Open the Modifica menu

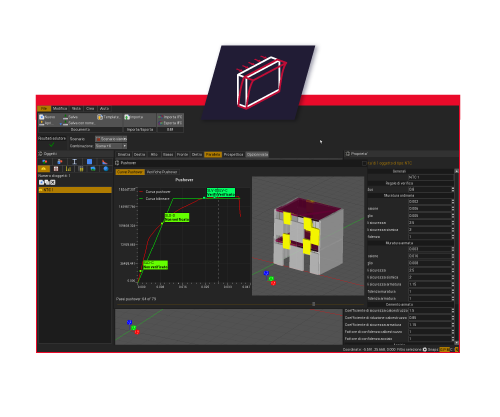60,109
